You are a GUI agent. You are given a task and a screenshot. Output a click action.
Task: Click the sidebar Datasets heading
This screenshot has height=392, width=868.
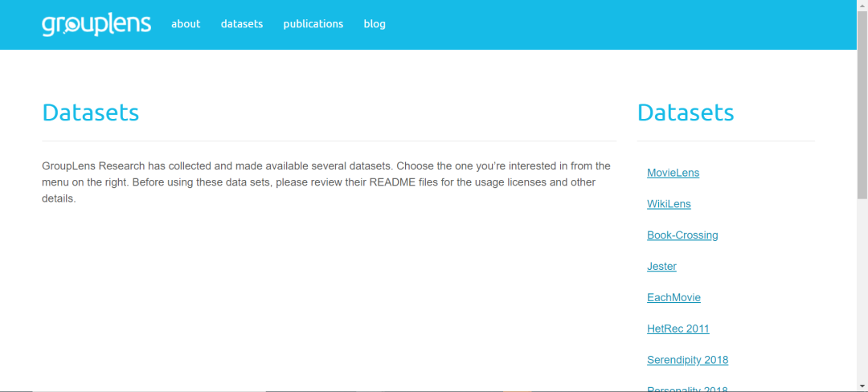686,112
